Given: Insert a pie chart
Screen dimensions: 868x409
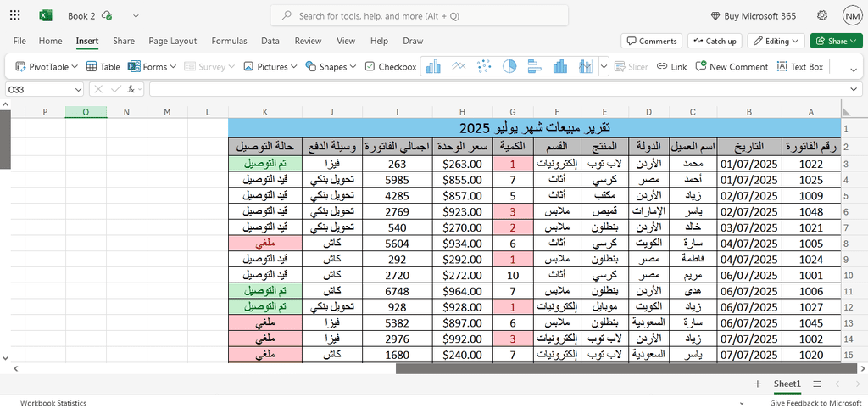Looking at the screenshot, I should 509,66.
